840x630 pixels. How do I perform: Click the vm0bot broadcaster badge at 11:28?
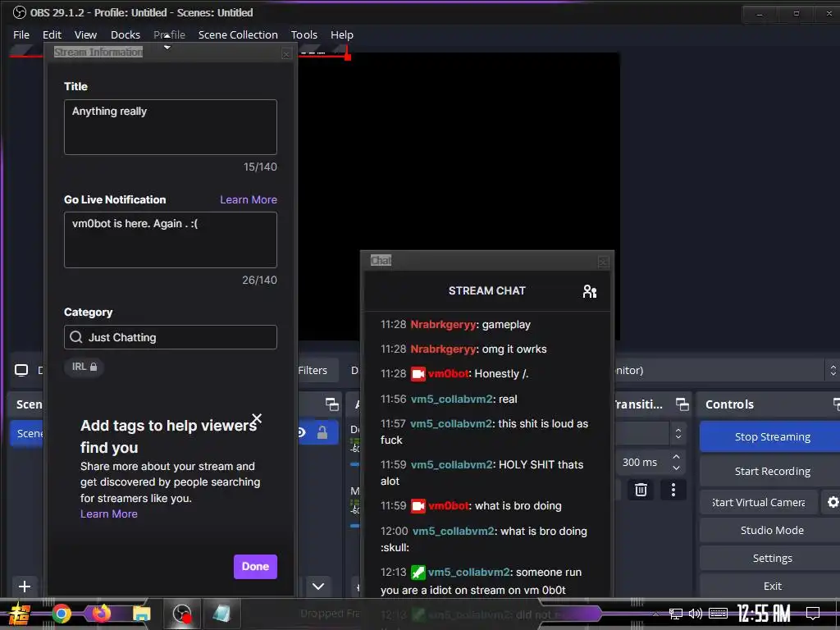[418, 374]
